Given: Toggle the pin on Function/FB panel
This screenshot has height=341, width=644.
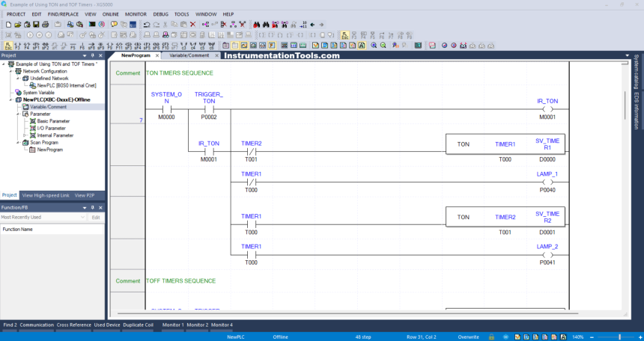Looking at the screenshot, I should click(x=92, y=207).
